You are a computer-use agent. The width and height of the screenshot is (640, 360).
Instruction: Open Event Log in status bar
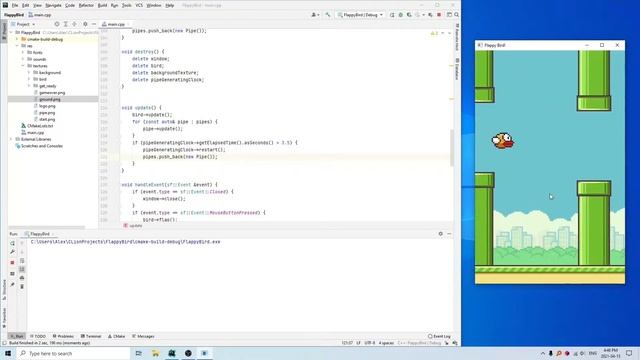[x=439, y=336]
